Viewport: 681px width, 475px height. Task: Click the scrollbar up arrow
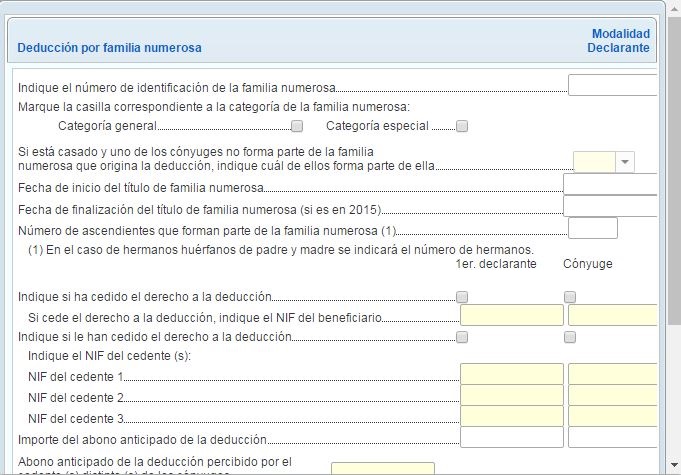[x=673, y=10]
